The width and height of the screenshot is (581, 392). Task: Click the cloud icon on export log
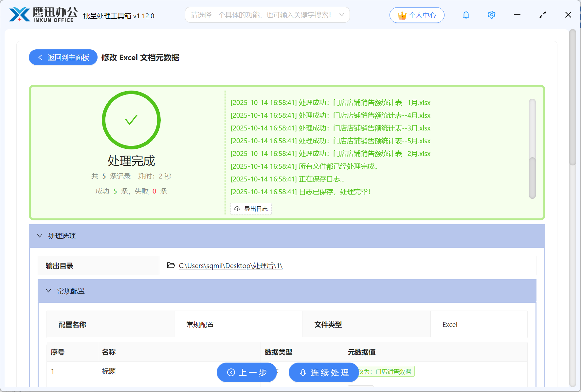(x=237, y=209)
